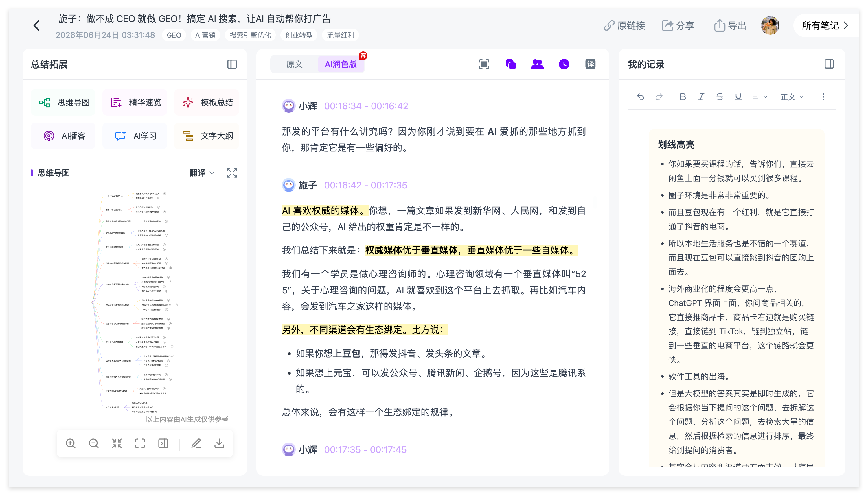Undo in the notes editor
The height and width of the screenshot is (496, 868).
(641, 97)
